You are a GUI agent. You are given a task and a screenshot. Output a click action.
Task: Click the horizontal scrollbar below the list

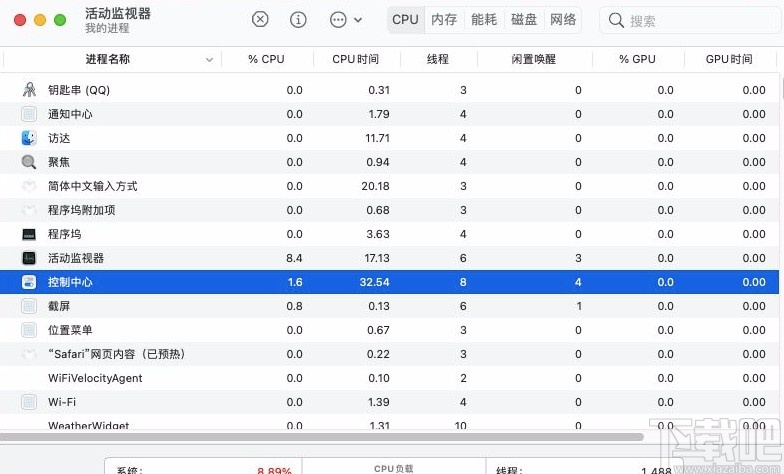point(320,437)
